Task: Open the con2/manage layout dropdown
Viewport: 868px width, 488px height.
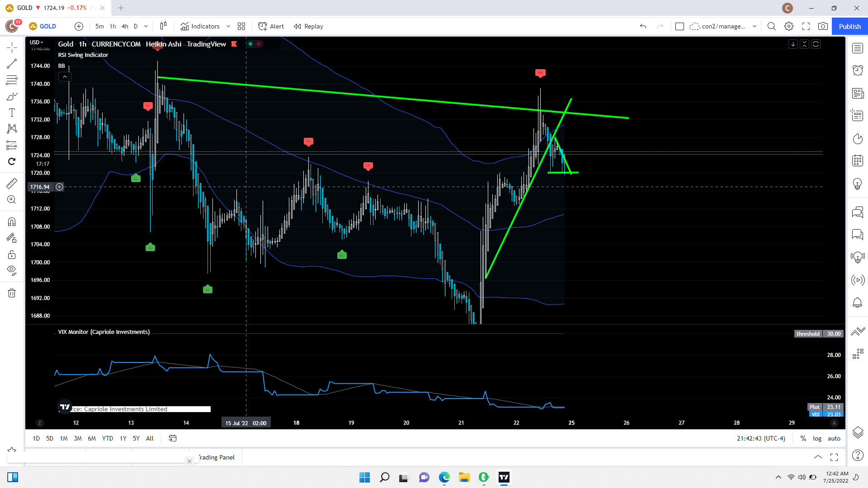Action: pyautogui.click(x=755, y=26)
